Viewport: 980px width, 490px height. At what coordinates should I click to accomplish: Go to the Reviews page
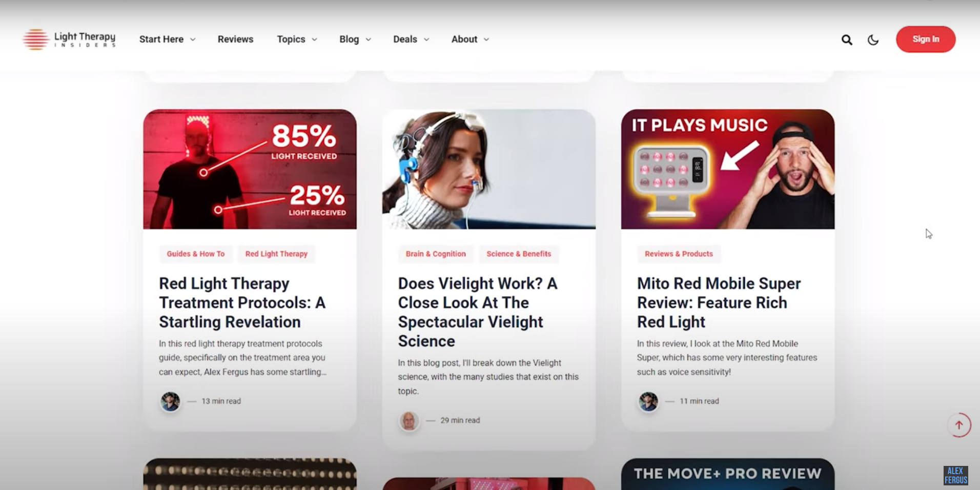click(x=235, y=39)
